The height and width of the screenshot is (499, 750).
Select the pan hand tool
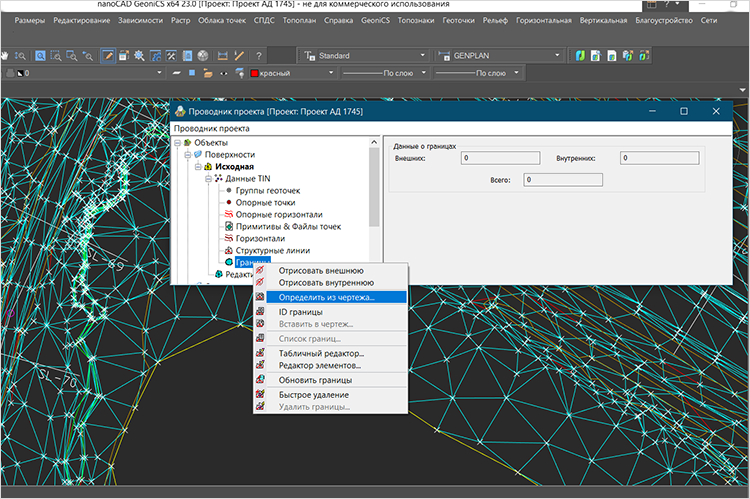tap(4, 55)
